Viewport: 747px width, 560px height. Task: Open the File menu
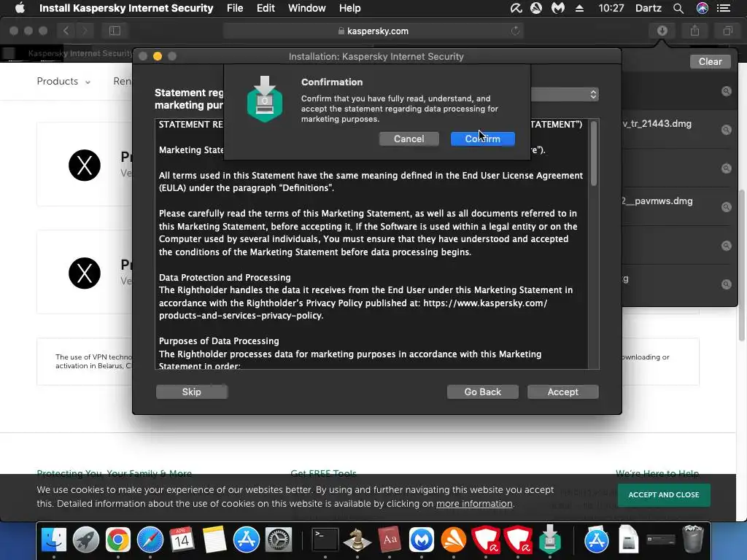point(235,8)
